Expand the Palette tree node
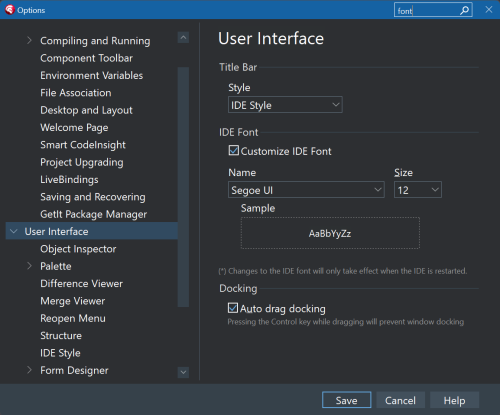This screenshot has height=415, width=500. click(x=29, y=266)
